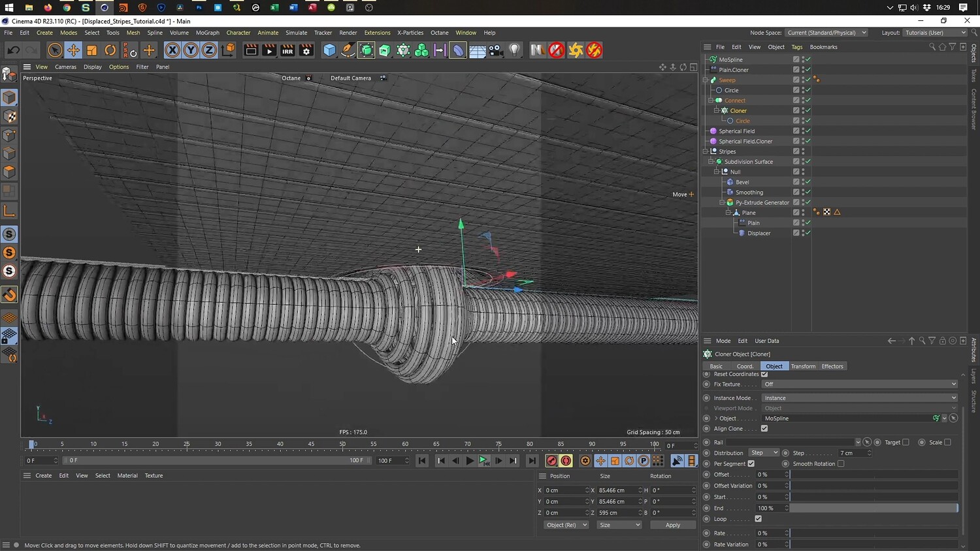Image resolution: width=980 pixels, height=551 pixels.
Task: Click the Undo arrow icon
Action: 13,50
